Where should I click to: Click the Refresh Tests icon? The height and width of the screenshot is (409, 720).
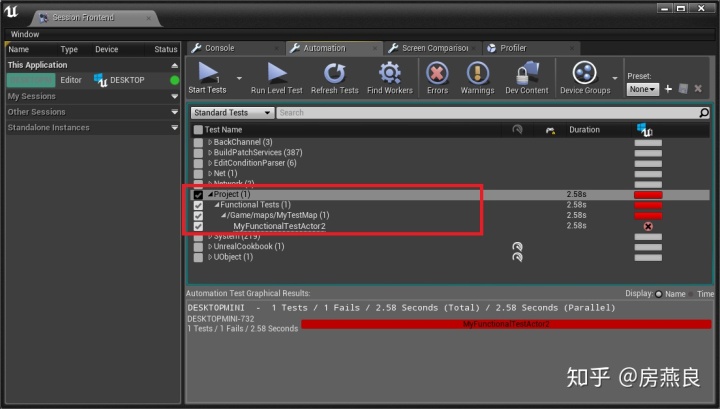[334, 73]
